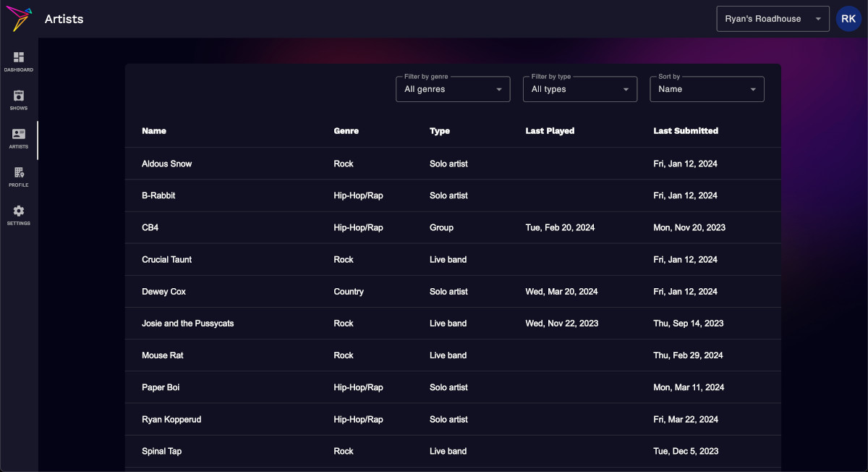
Task: Sort the table by the Name column header
Action: tap(154, 131)
